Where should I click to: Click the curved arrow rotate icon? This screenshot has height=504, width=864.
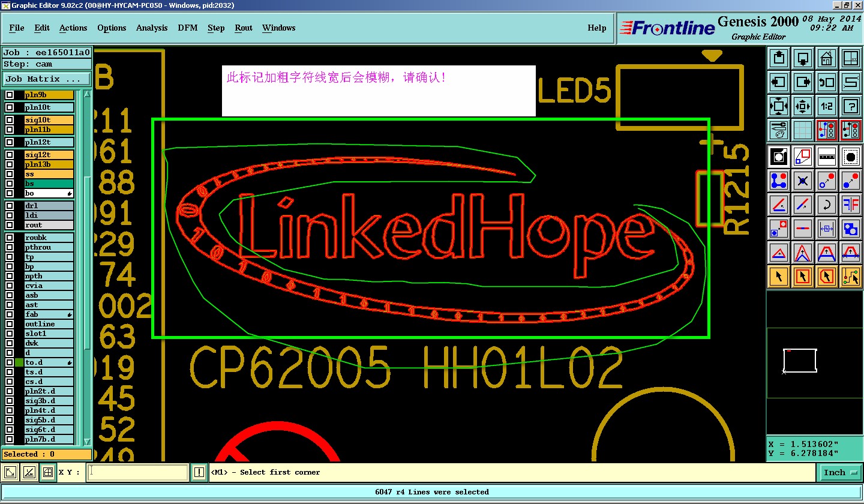click(827, 205)
